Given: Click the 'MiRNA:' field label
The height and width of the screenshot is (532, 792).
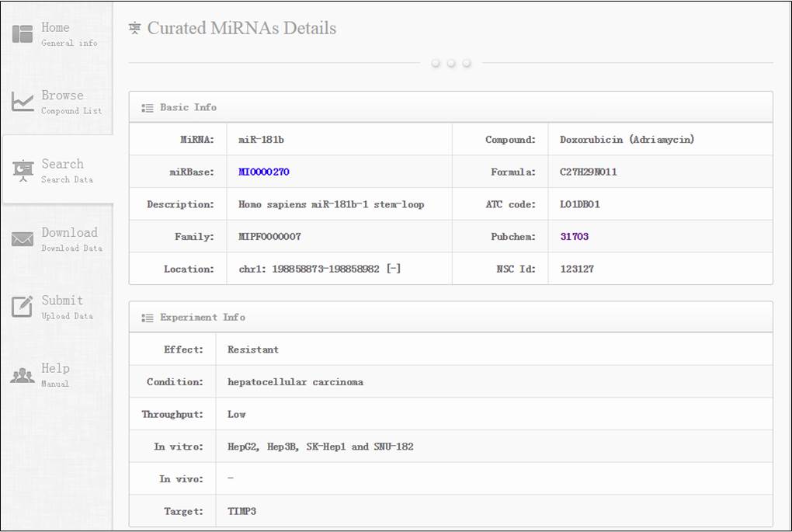Looking at the screenshot, I should 197,140.
